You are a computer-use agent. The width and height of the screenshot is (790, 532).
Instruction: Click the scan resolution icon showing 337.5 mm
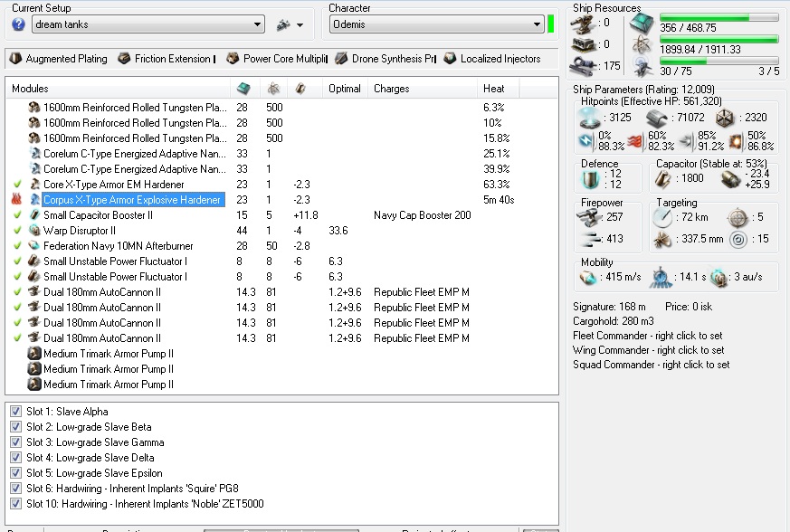[x=662, y=239]
